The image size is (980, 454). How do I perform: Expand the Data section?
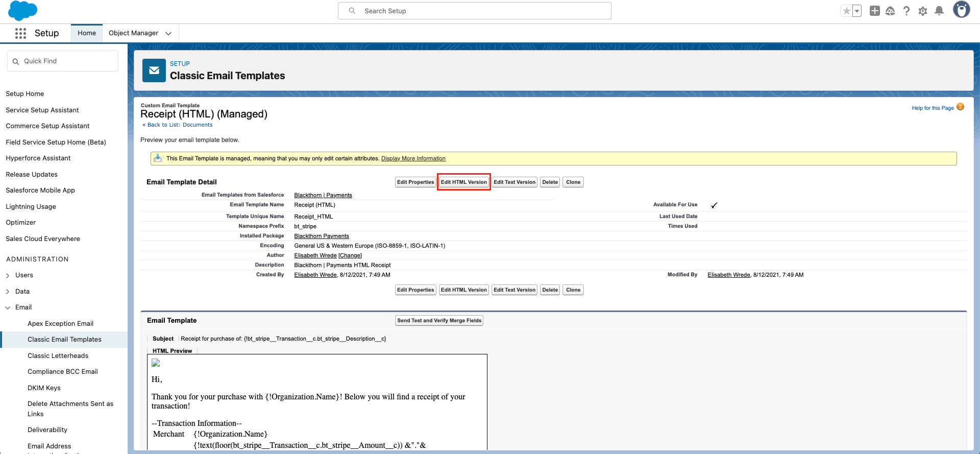8,292
